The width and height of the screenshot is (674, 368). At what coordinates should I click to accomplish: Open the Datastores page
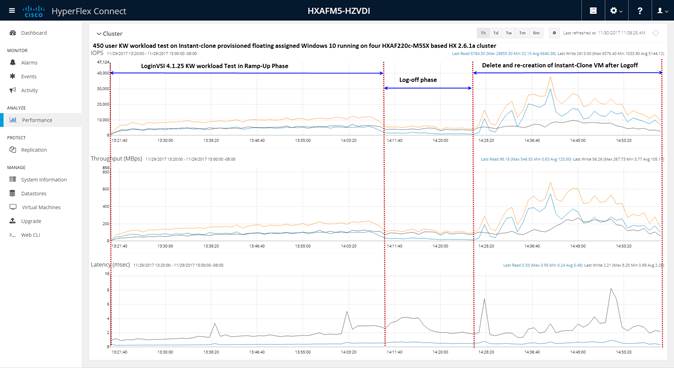[x=34, y=193]
